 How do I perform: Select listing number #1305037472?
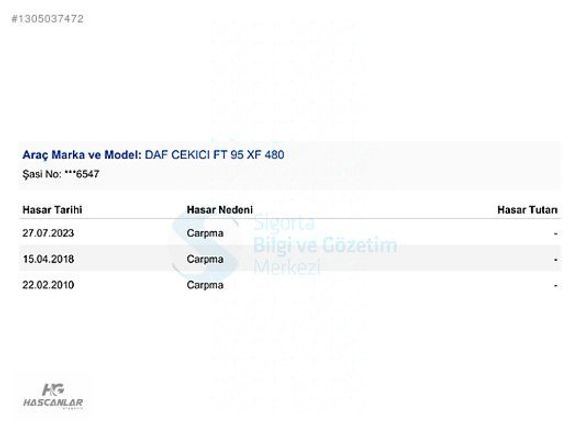tap(47, 19)
